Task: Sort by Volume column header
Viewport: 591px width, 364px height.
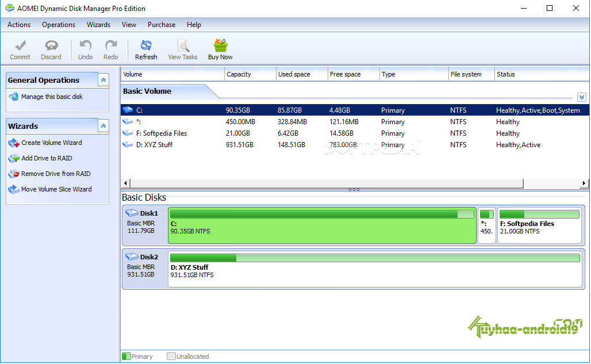Action: pyautogui.click(x=172, y=74)
